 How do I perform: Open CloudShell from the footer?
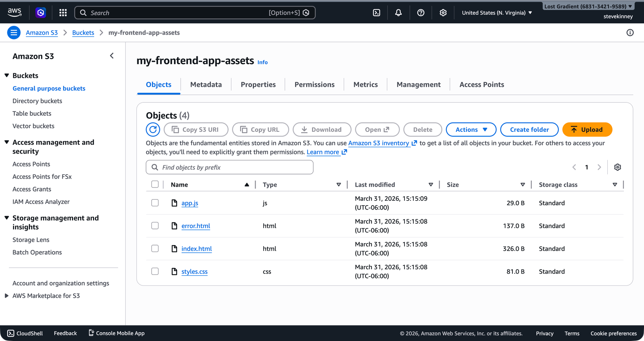tap(25, 333)
